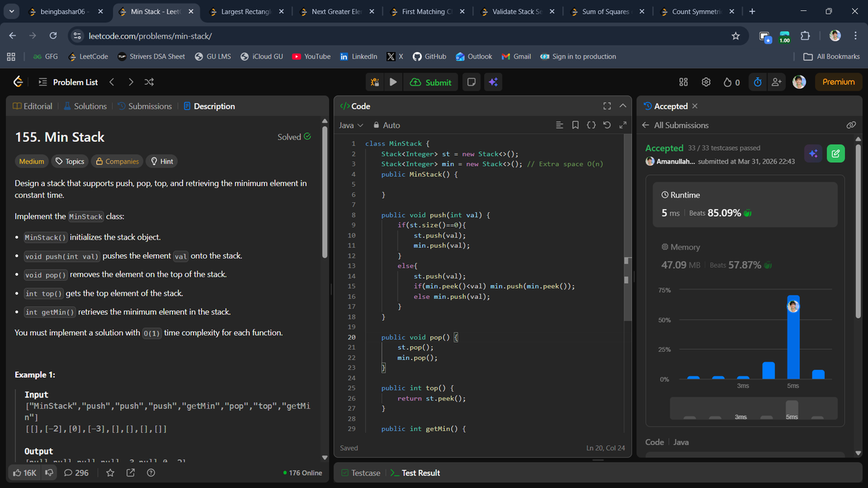Image resolution: width=868 pixels, height=488 pixels.
Task: Expand the Topics tag
Action: 69,161
